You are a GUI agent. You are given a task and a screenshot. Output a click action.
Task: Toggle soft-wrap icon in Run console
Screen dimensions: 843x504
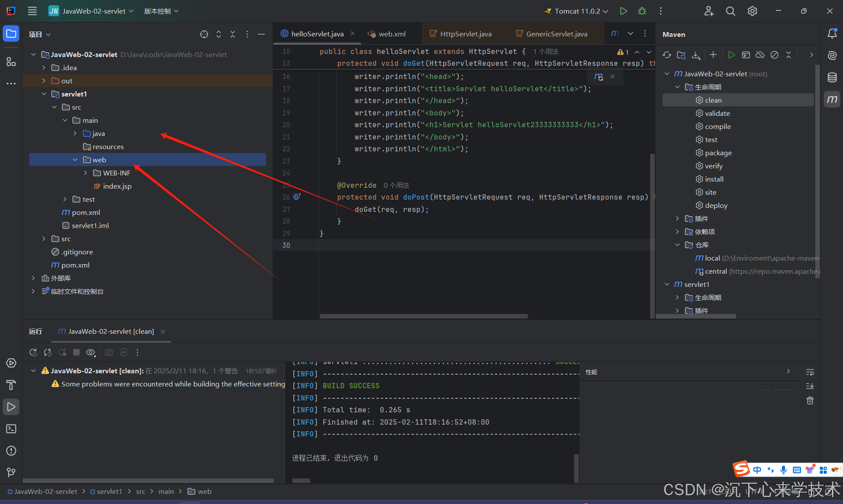810,372
